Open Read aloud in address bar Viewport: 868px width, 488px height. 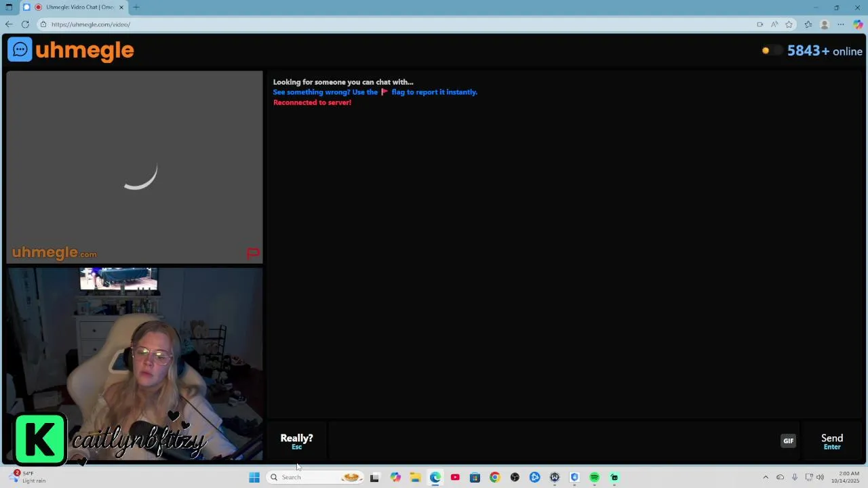click(774, 24)
